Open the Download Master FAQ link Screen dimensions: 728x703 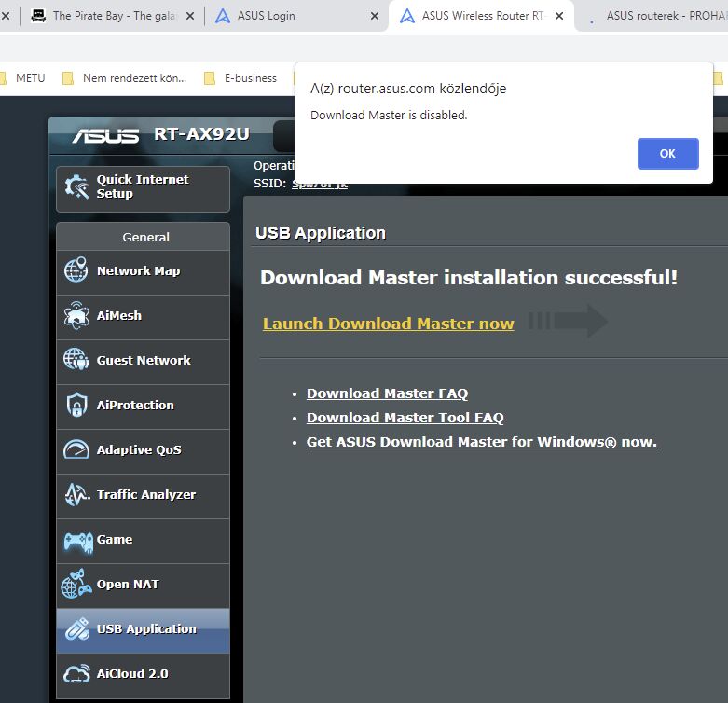coord(387,393)
